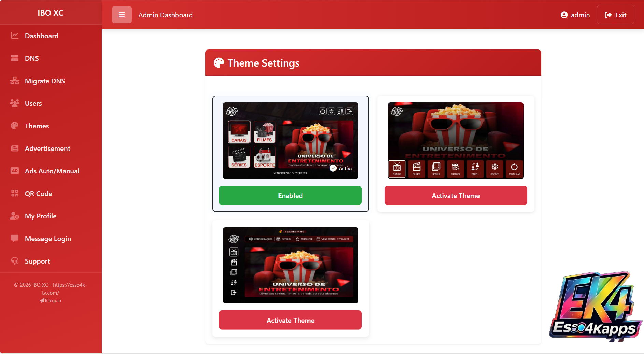644x354 pixels.
Task: Click the Message Login chat icon
Action: click(14, 238)
